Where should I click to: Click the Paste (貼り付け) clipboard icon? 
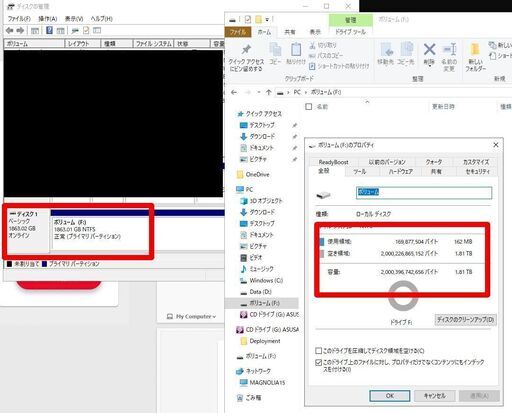pos(296,50)
